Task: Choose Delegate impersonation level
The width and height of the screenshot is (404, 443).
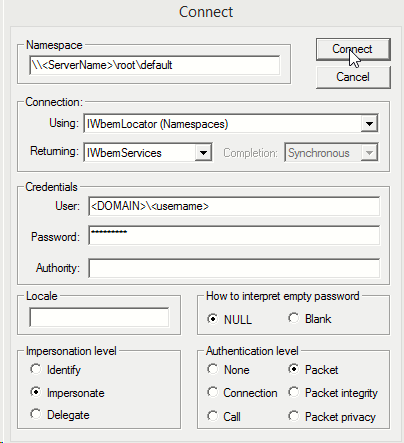Action: (60, 415)
